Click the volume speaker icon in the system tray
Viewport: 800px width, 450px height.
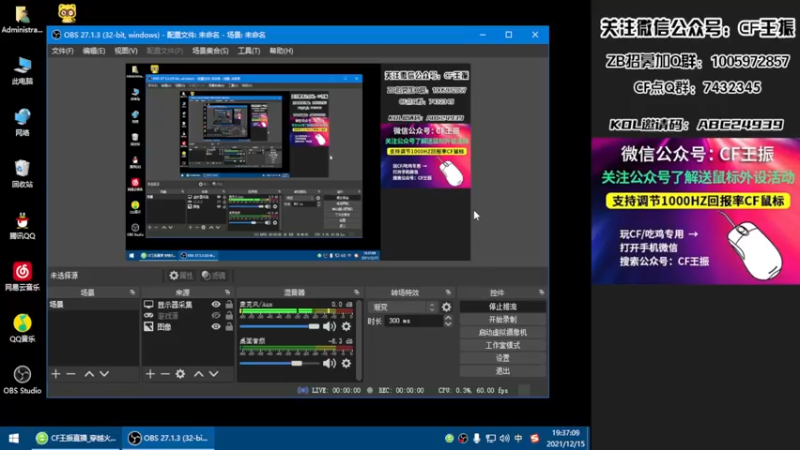click(x=505, y=438)
